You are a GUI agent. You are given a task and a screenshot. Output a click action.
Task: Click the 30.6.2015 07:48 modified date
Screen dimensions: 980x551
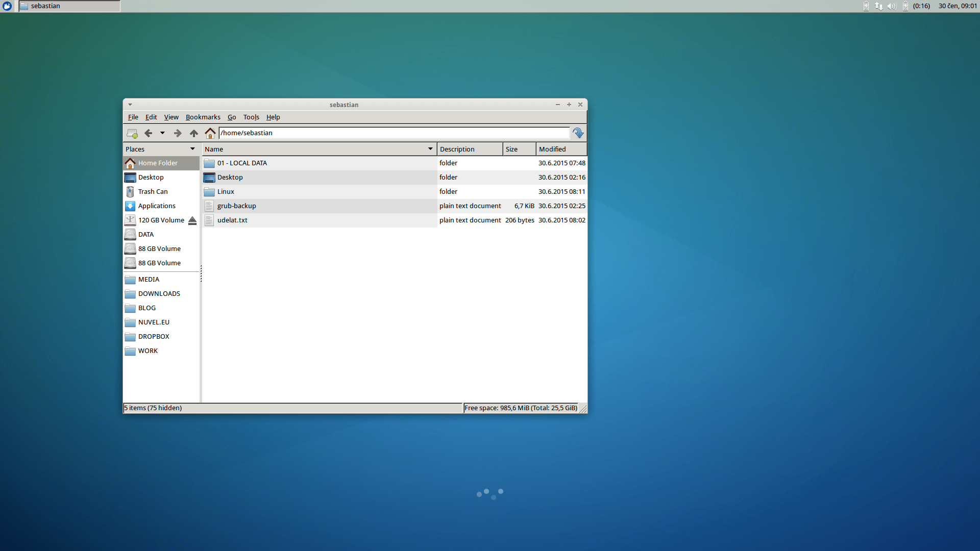[562, 163]
